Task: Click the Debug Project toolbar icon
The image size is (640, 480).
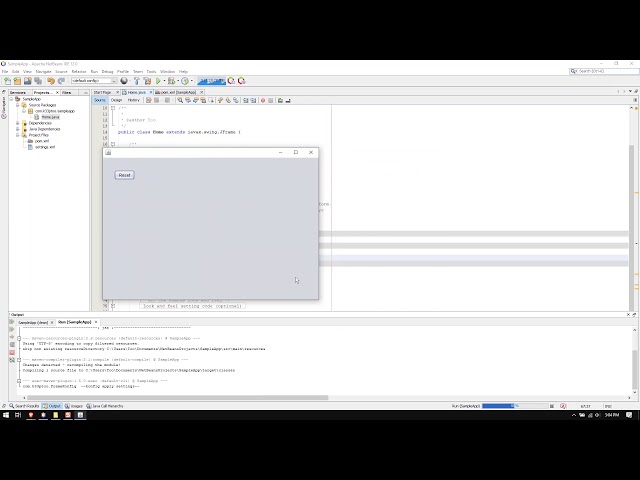Action: pyautogui.click(x=171, y=81)
